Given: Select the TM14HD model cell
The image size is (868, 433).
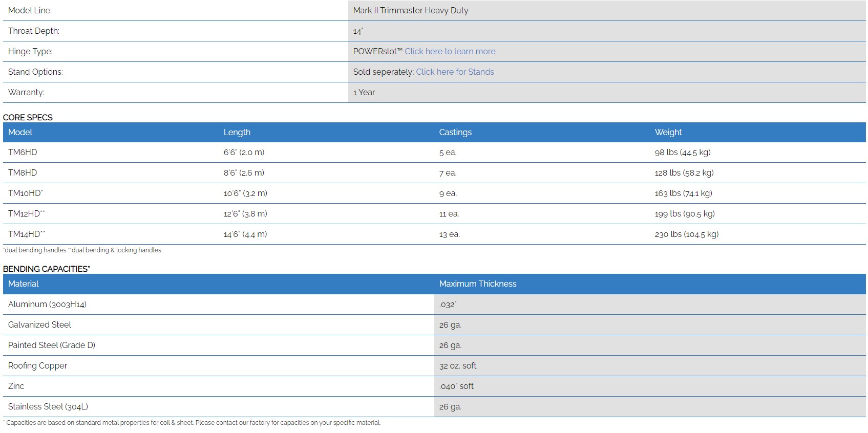Looking at the screenshot, I should [x=26, y=234].
